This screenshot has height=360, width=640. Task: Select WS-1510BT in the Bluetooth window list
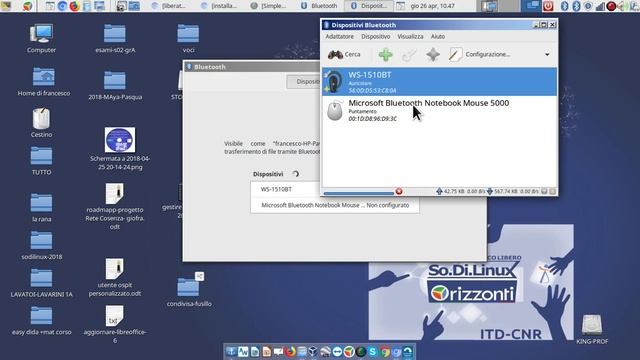pos(335,189)
